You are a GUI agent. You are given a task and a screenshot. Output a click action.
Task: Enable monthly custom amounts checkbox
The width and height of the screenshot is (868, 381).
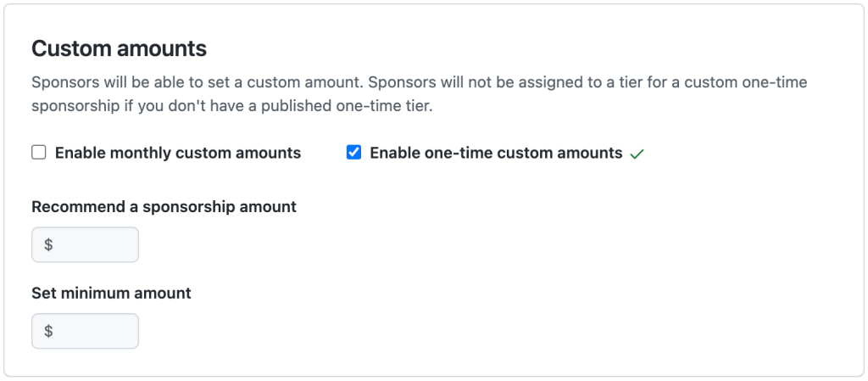[x=38, y=153]
